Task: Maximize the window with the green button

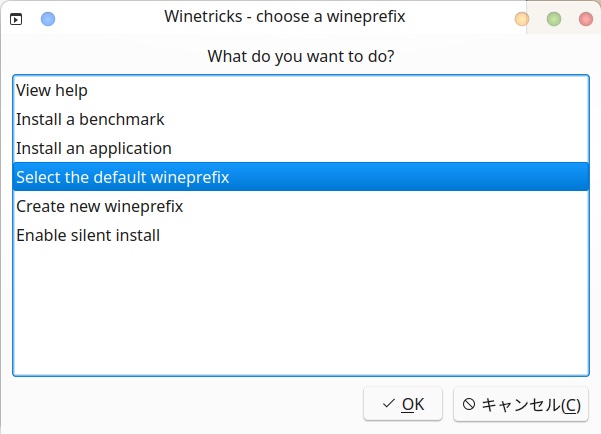Action: pos(554,19)
